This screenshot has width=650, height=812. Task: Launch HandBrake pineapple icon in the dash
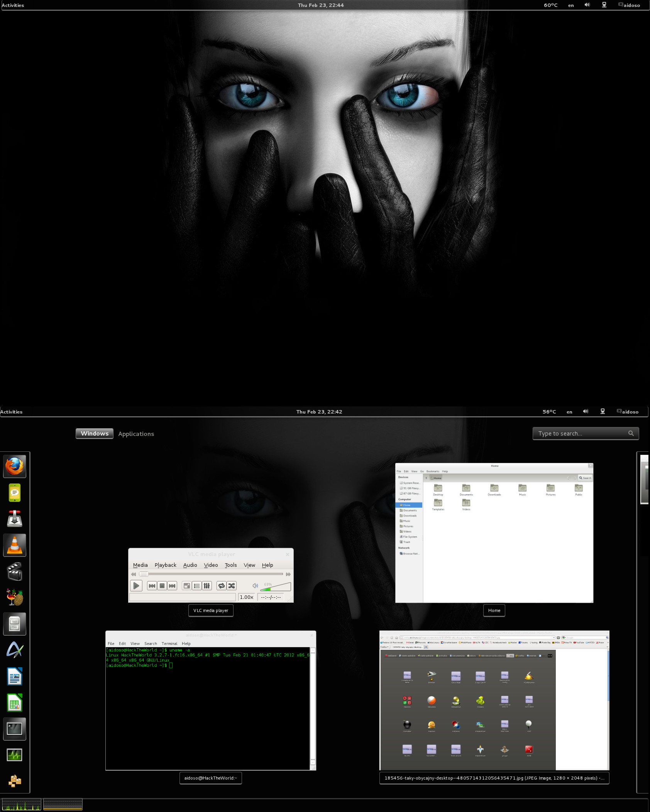[15, 597]
